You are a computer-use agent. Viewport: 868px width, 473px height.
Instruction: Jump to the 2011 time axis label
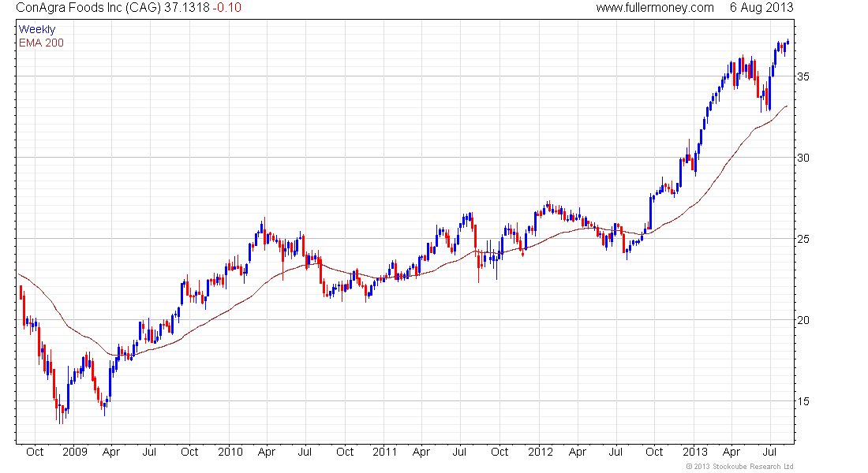tap(384, 453)
